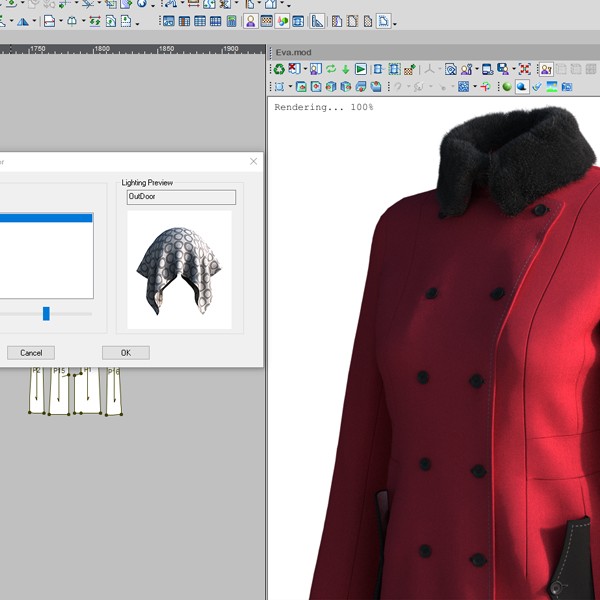600x600 pixels.
Task: Click the OK button in the dialog
Action: 125,353
